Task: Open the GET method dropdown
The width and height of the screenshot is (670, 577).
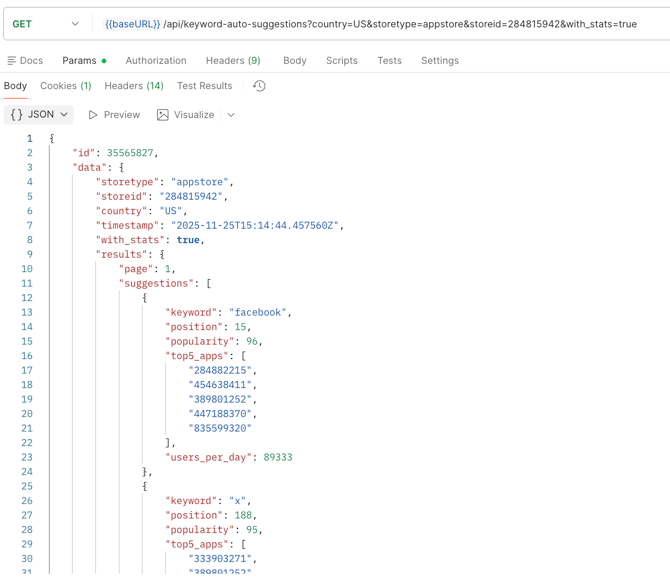Action: (46, 24)
